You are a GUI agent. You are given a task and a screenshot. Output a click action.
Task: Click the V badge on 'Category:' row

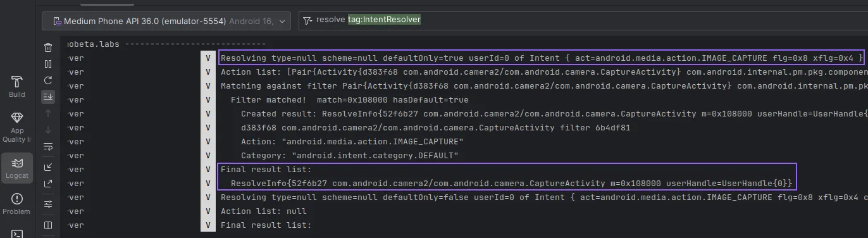coord(209,156)
